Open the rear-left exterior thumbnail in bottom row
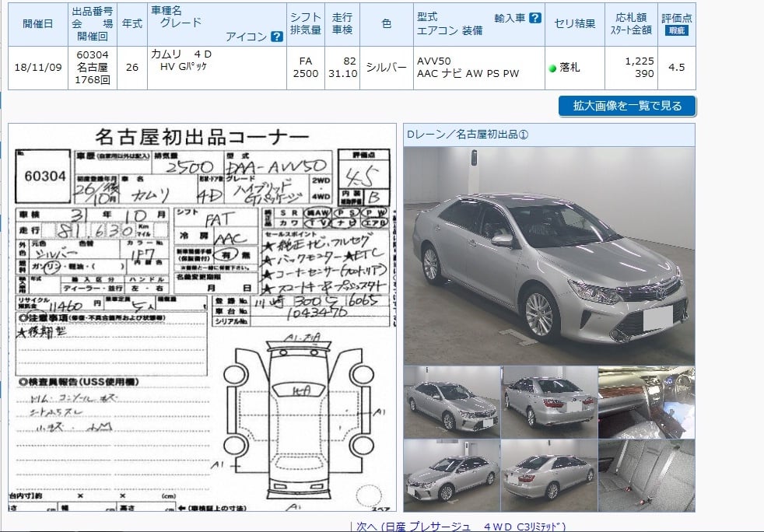The width and height of the screenshot is (764, 532). coord(549,475)
